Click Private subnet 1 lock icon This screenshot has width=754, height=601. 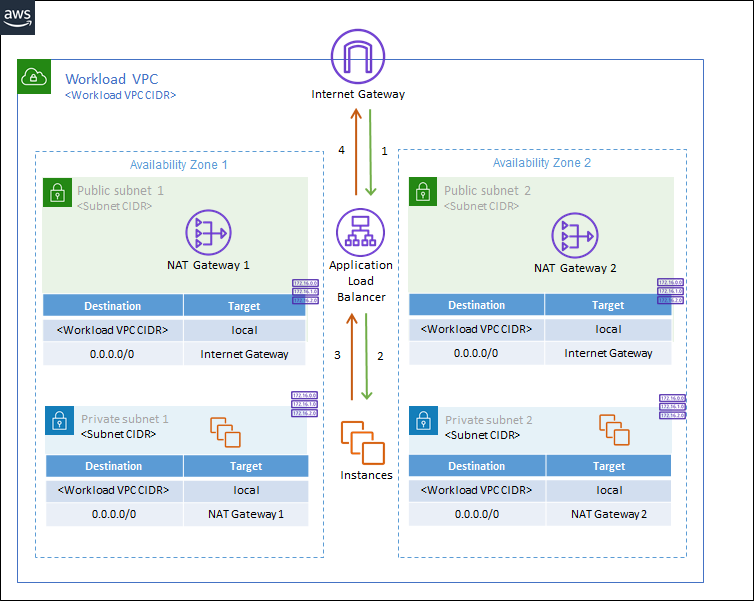tap(60, 420)
